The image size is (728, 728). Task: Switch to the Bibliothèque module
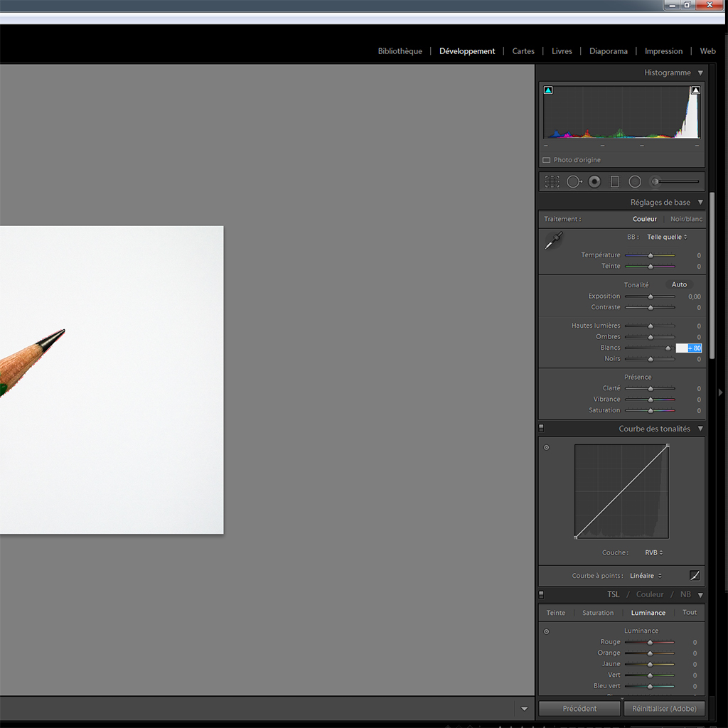tap(400, 51)
